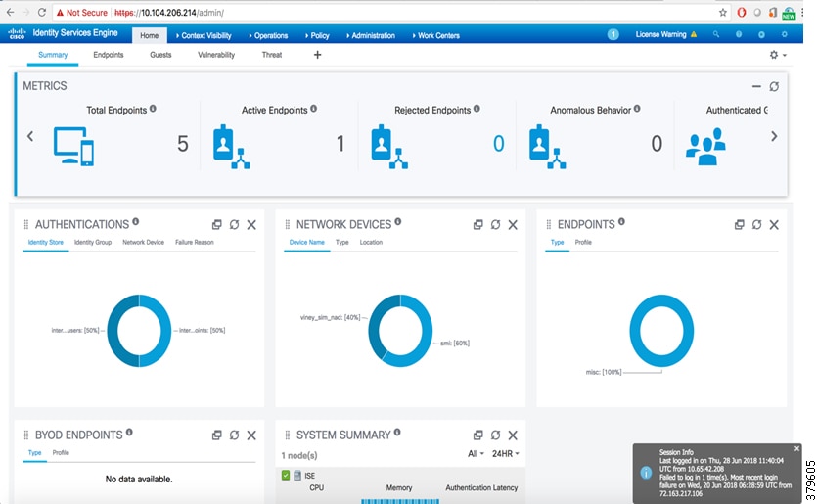Go to the Home tab
Image resolution: width=817 pixels, height=504 pixels.
149,35
